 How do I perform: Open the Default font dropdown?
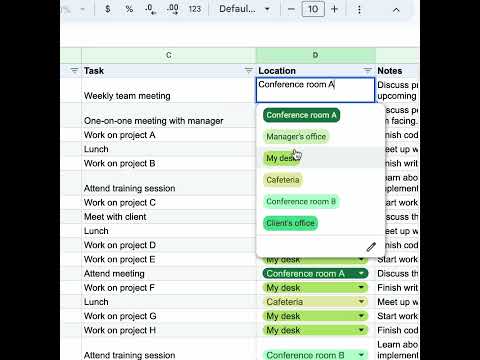click(244, 9)
